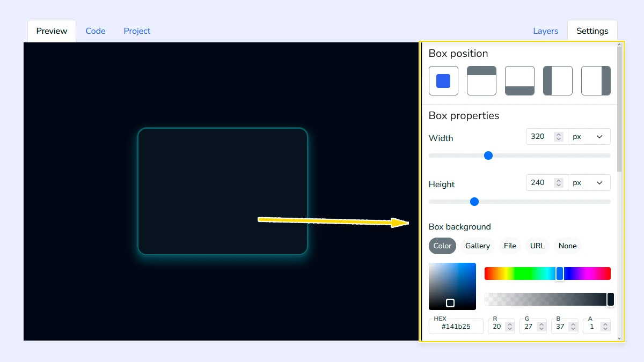The height and width of the screenshot is (362, 644).
Task: Switch to the Code tab
Action: [x=96, y=31]
